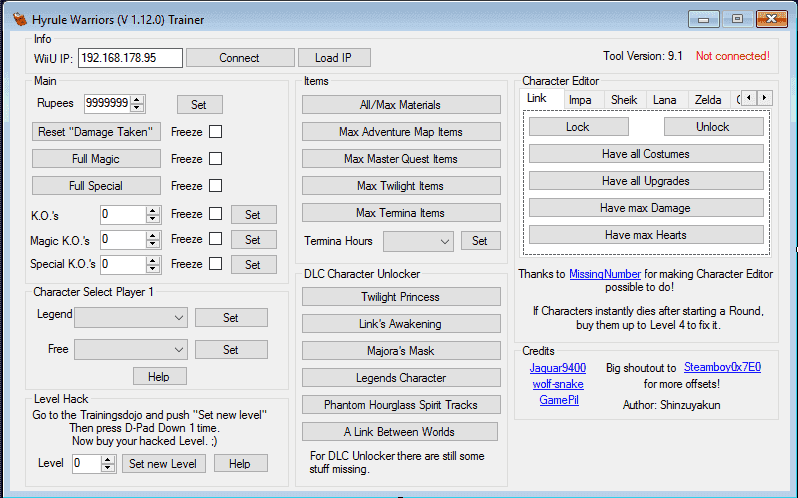798x498 pixels.
Task: Click the Connect button
Action: click(240, 57)
